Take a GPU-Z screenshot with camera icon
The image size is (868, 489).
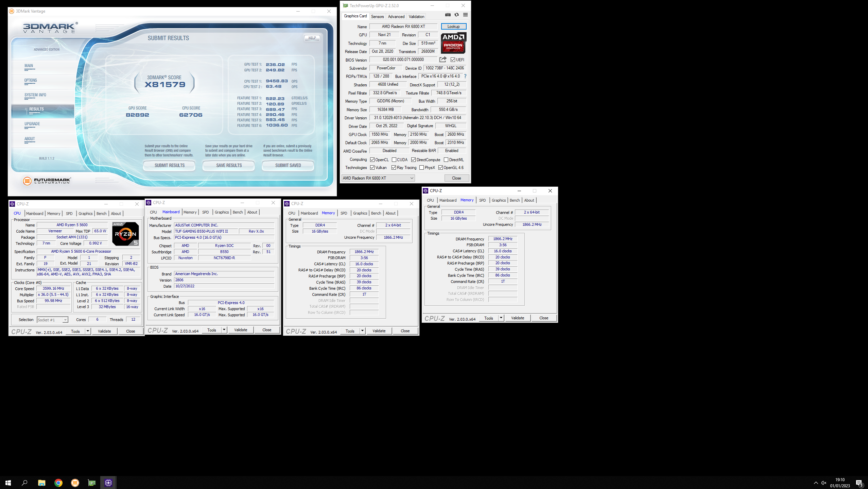(448, 15)
